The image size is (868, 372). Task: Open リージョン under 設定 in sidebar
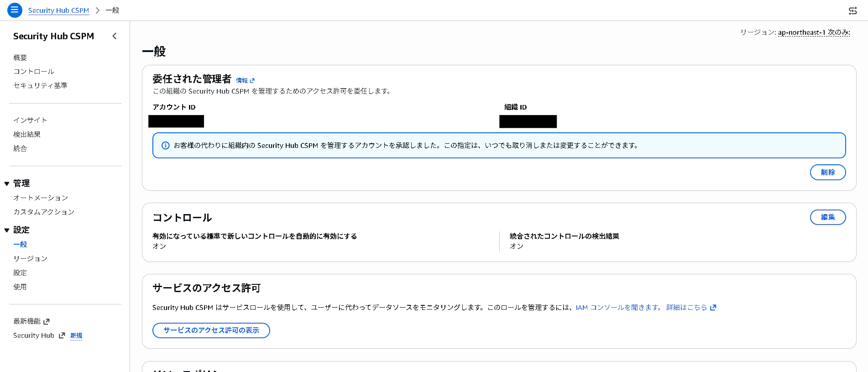click(x=30, y=259)
